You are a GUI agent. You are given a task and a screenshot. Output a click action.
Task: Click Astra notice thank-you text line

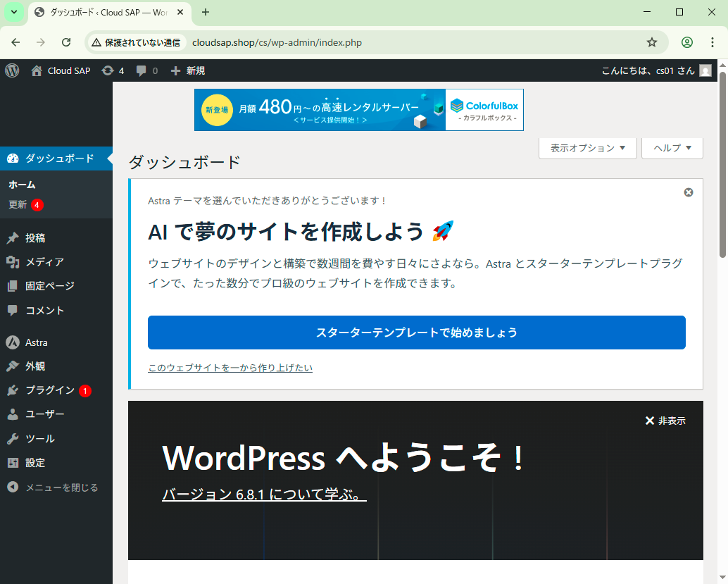click(267, 201)
